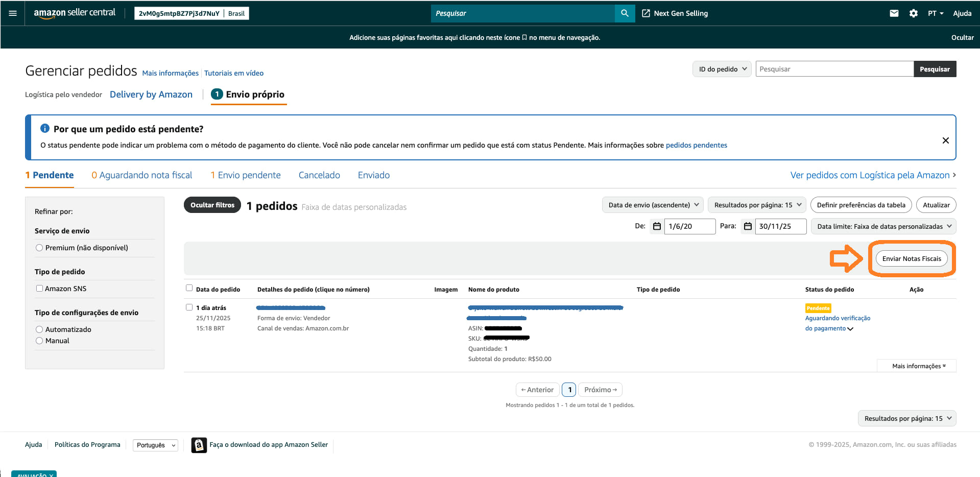Screen dimensions: 980x477
Task: Click the magnifier search icon
Action: click(625, 13)
